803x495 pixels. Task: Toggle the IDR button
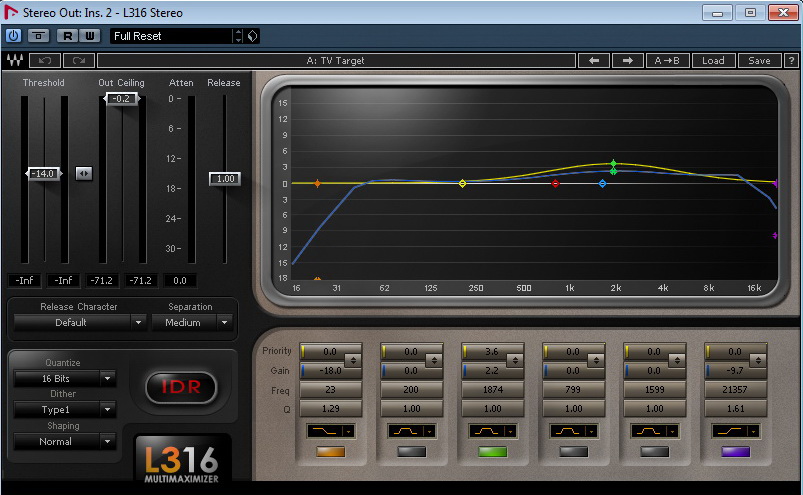click(181, 387)
